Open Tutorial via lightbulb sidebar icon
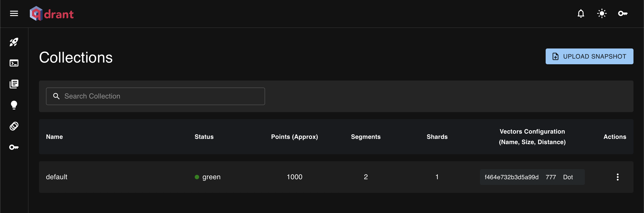Image resolution: width=644 pixels, height=213 pixels. [x=14, y=105]
